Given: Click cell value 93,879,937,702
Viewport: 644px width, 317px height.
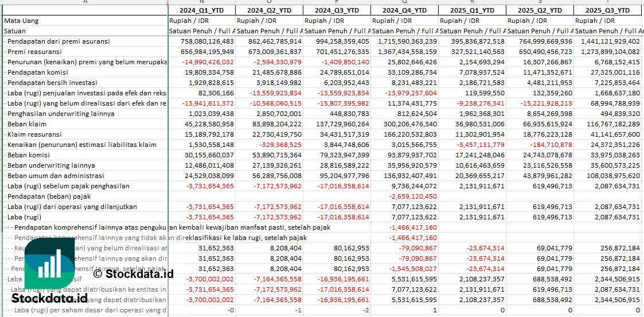Looking at the screenshot, I should pyautogui.click(x=412, y=154).
